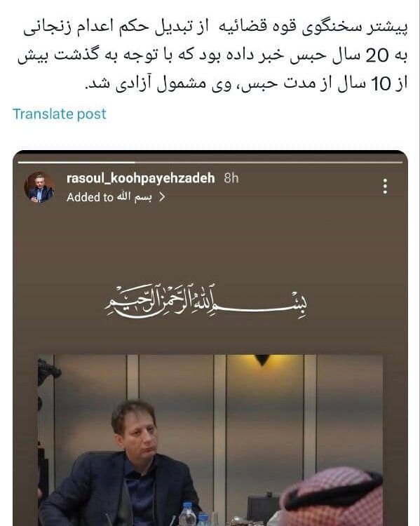Screen dimensions: 420x526
Task: Click the water bottle in the photo
Action: click(187, 514)
